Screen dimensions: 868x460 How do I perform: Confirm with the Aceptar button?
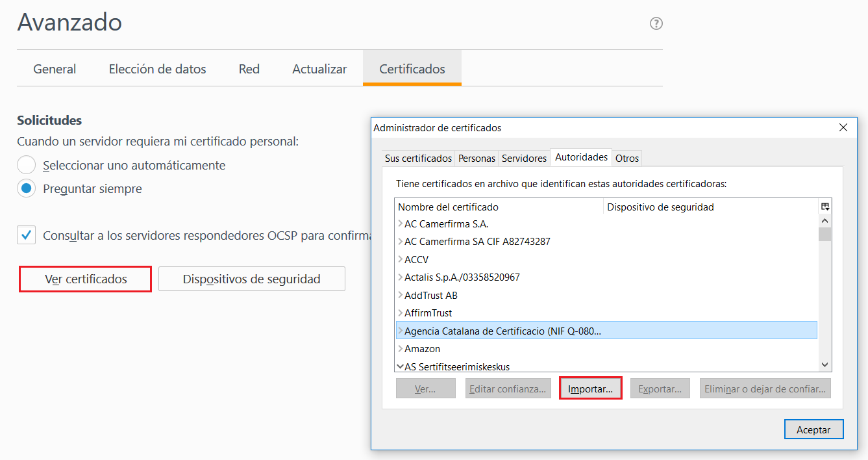pyautogui.click(x=813, y=429)
